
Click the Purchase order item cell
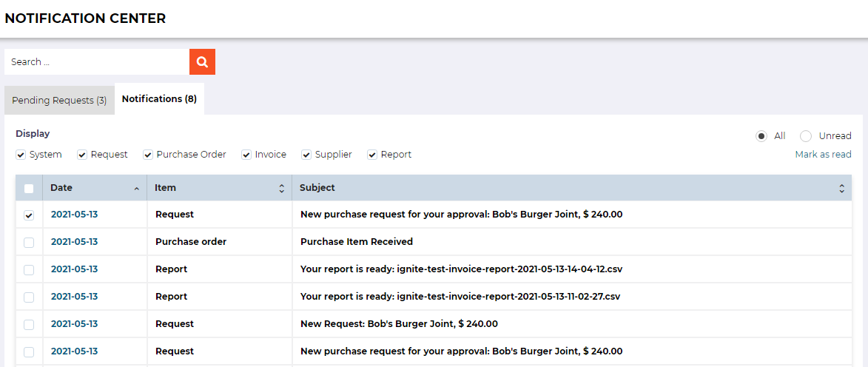tap(191, 242)
